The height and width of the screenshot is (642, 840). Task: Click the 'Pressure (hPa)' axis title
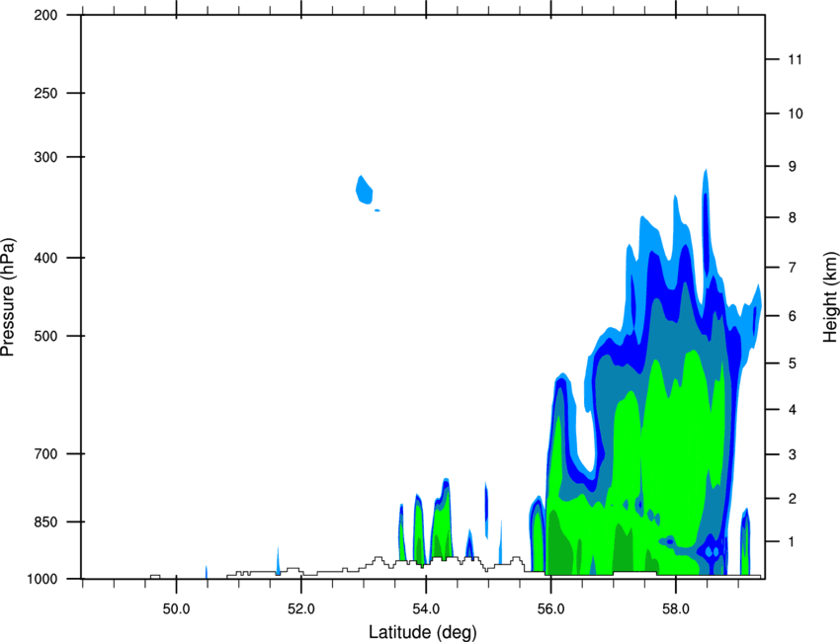click(8, 296)
